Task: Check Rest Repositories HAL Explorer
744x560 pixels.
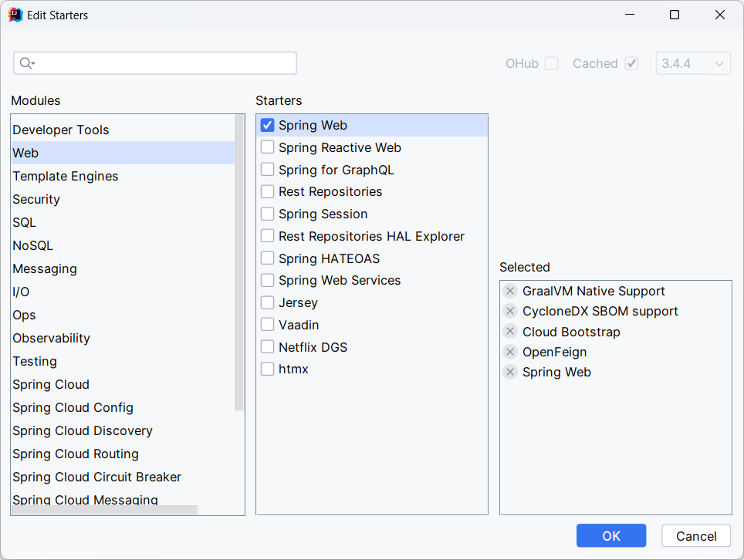Action: [268, 236]
